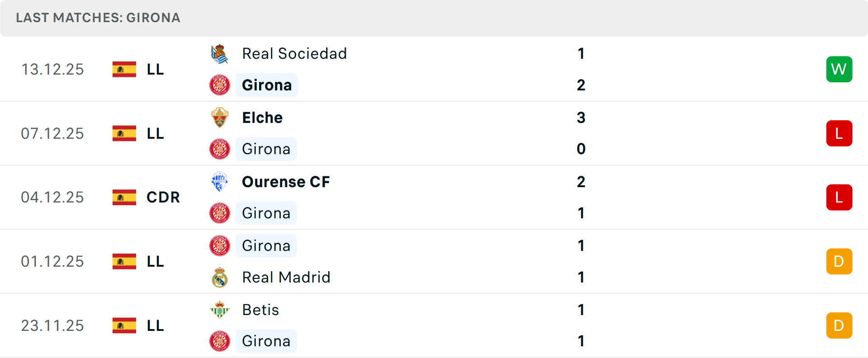The image size is (868, 358).
Task: Click the Ourense CF club crest
Action: 220,182
